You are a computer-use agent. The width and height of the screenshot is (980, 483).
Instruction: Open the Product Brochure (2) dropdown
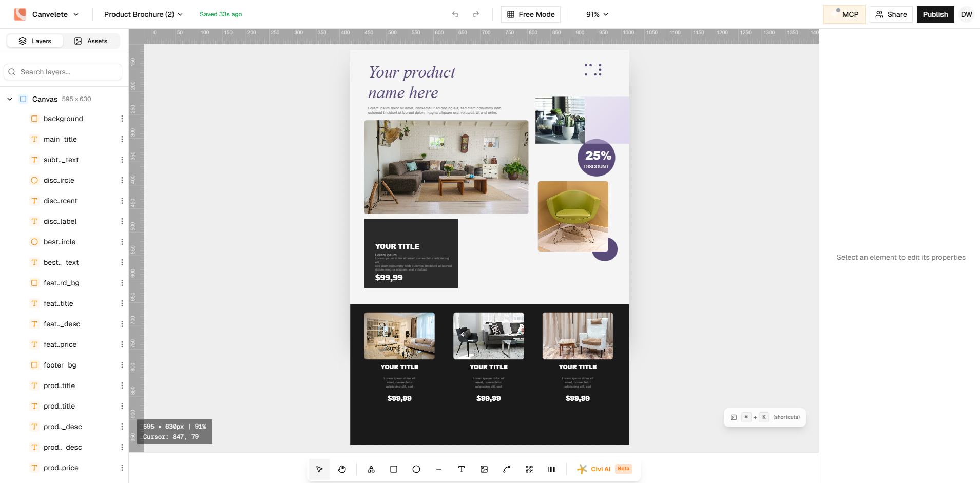click(x=143, y=14)
